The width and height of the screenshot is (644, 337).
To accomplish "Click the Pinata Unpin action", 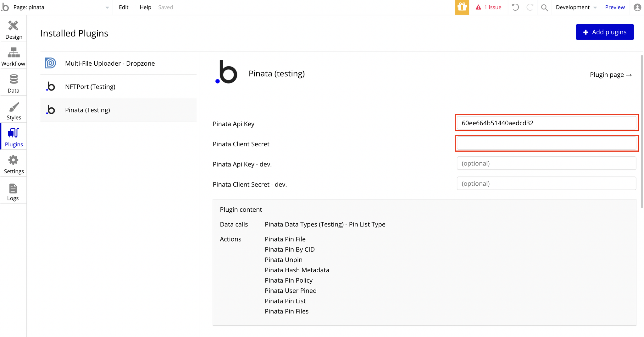I will tap(283, 260).
